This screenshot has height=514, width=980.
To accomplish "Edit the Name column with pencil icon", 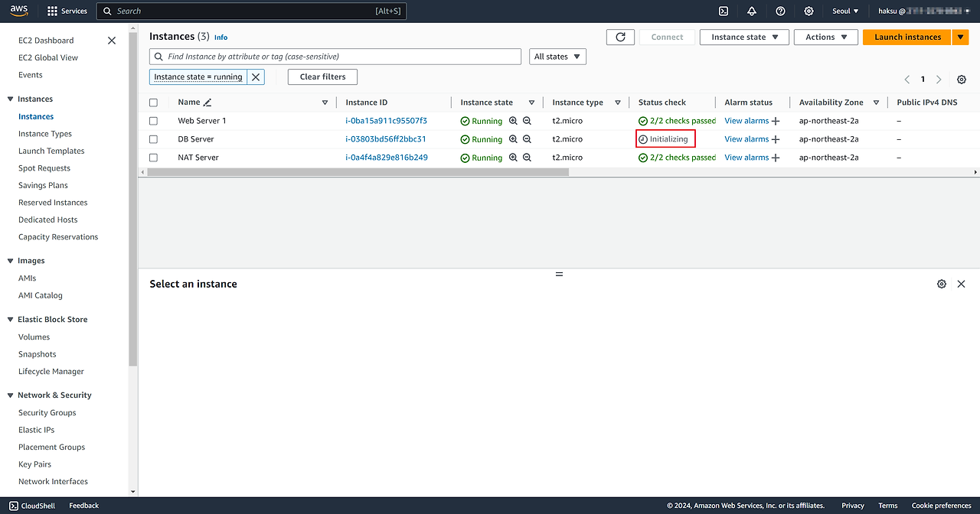I will (x=207, y=102).
